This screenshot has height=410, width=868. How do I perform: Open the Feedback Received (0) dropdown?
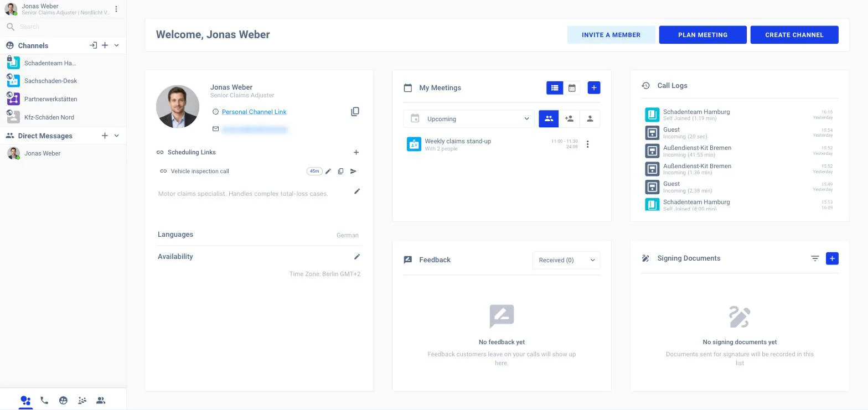[x=566, y=260]
